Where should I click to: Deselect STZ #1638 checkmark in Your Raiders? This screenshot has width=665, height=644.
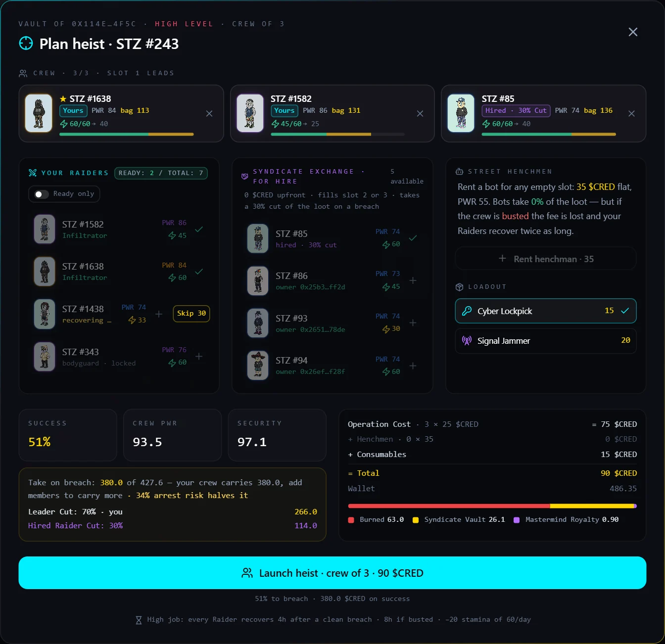point(199,272)
